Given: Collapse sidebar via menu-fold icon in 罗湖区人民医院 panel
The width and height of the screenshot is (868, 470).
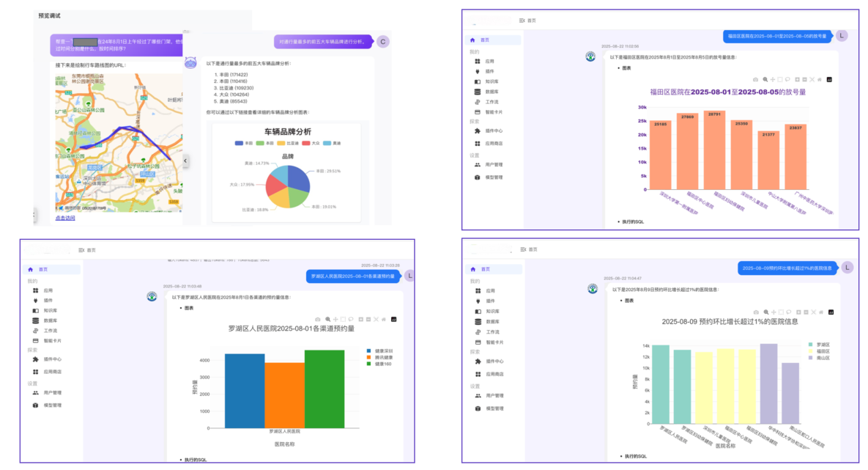Looking at the screenshot, I should click(x=81, y=250).
